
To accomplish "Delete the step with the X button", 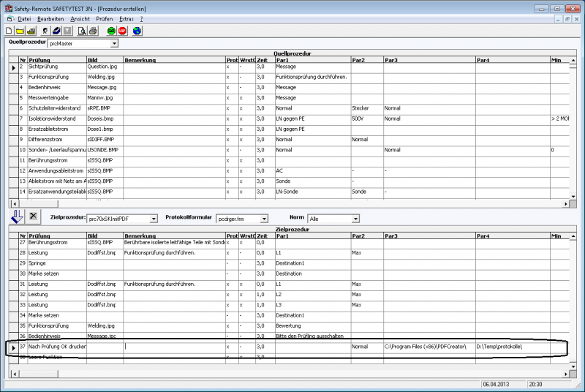I will click(33, 216).
